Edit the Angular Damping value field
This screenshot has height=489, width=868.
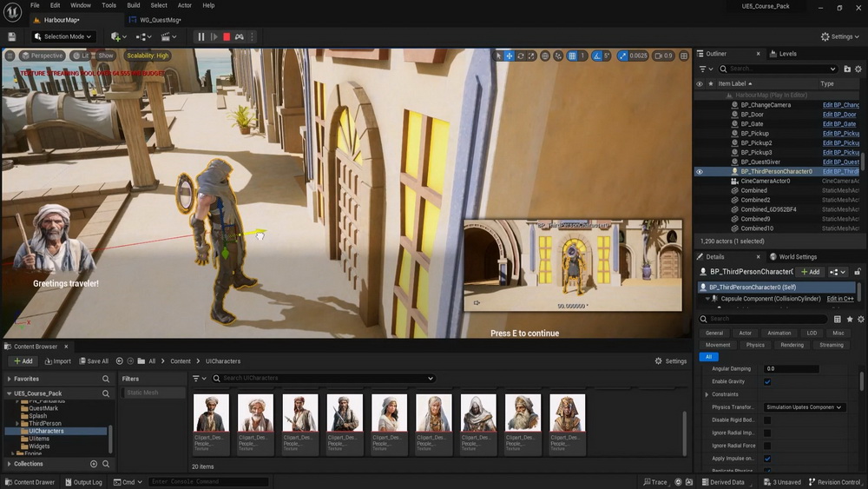point(791,369)
